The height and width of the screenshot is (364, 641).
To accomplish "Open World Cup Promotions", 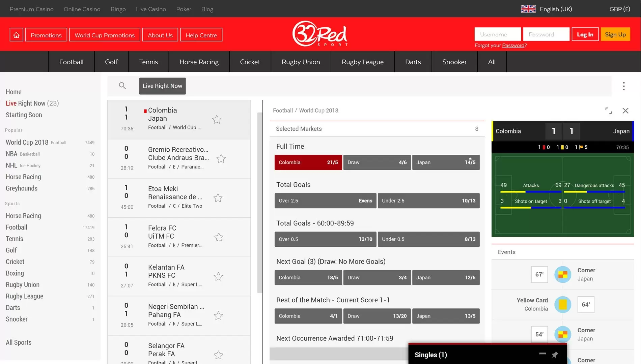I will pos(105,35).
